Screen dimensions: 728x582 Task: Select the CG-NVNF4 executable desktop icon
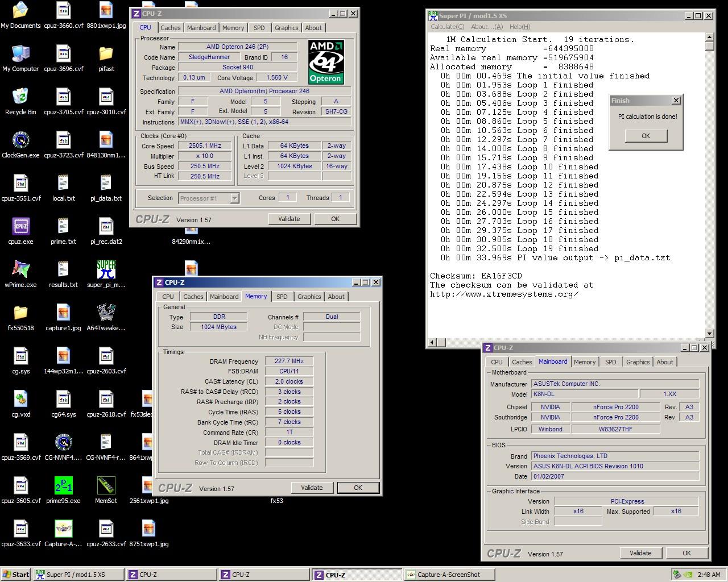[63, 442]
